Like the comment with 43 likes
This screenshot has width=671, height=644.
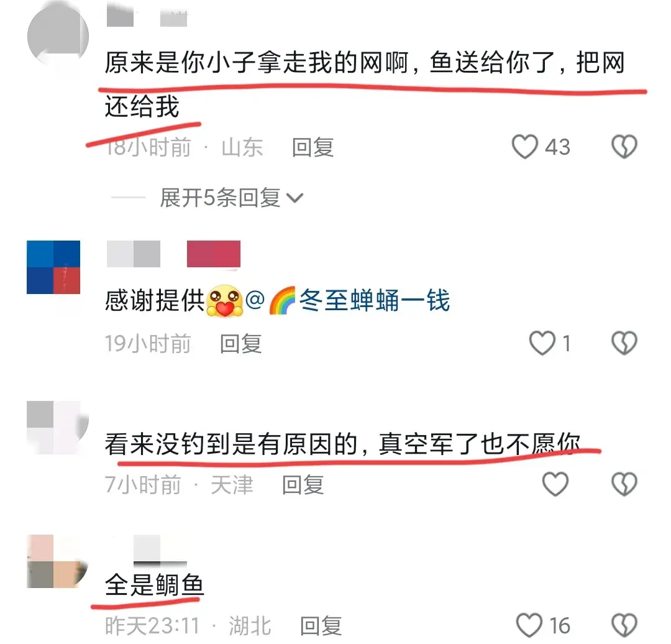click(x=524, y=147)
